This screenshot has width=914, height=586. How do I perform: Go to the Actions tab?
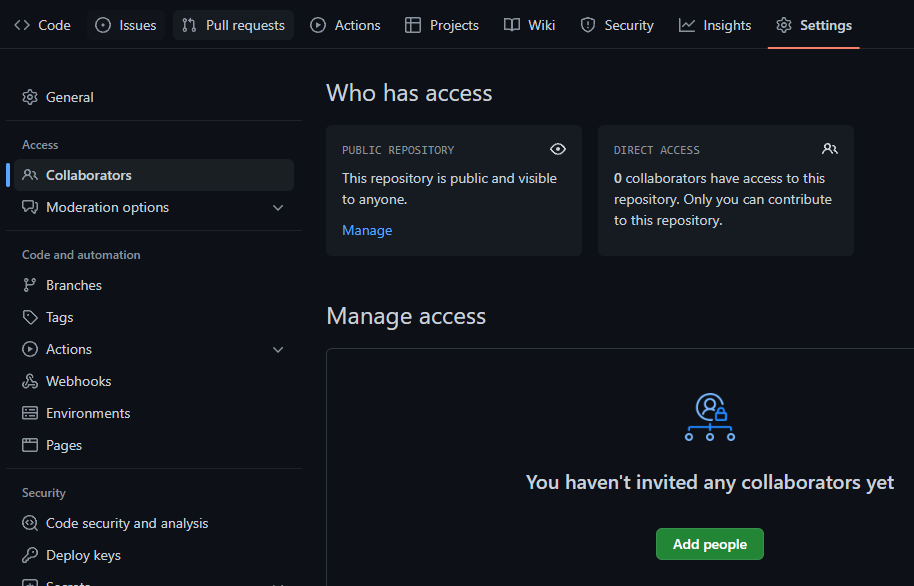345,25
